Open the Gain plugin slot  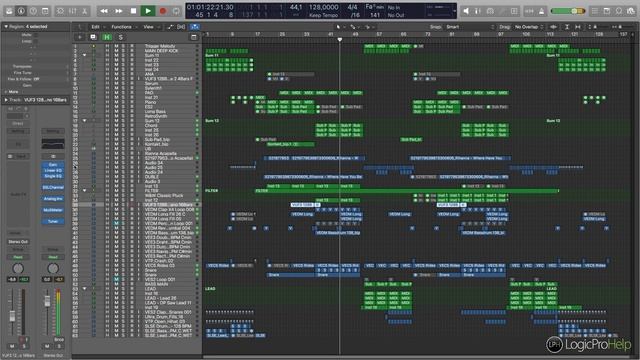(x=53, y=164)
